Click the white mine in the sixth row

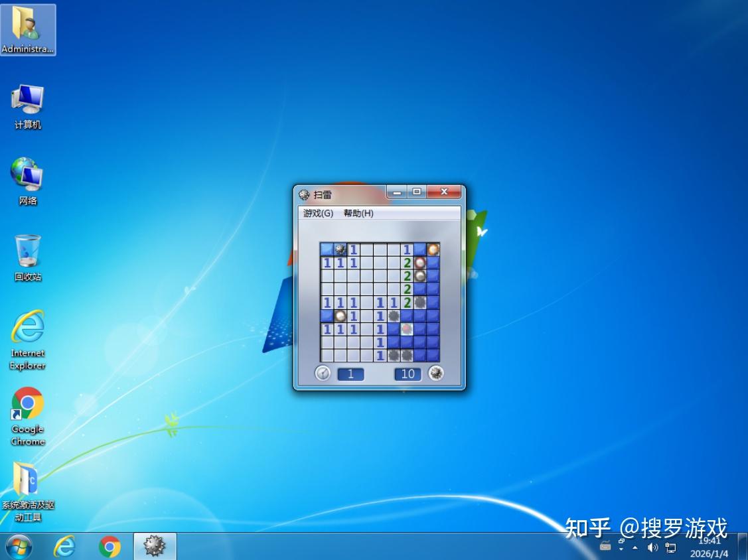click(x=340, y=315)
